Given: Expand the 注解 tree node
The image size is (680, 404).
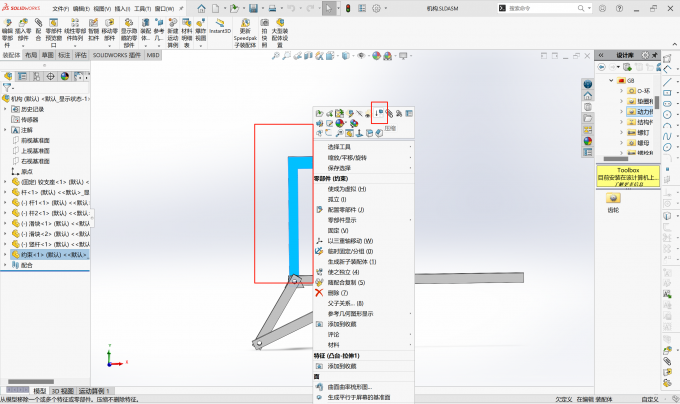Looking at the screenshot, I should (5, 130).
